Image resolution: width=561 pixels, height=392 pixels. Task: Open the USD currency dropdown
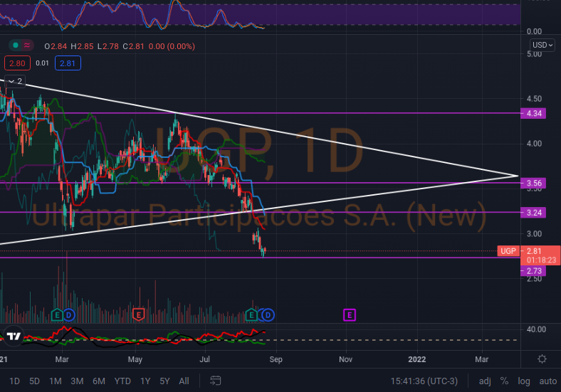click(x=542, y=45)
